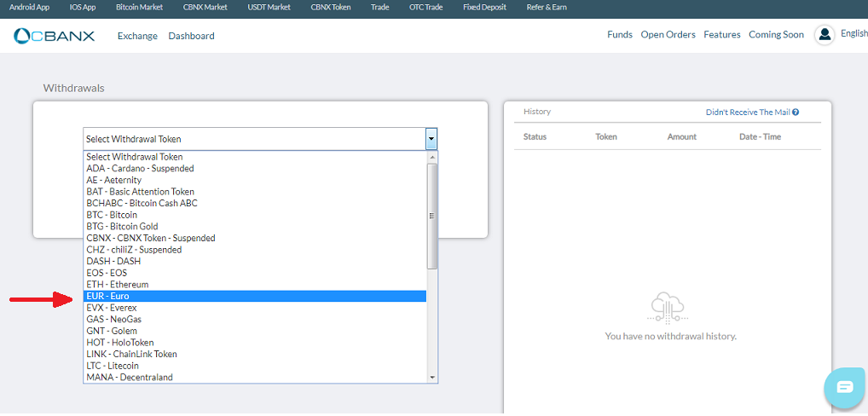Go to the Dashboard page

192,36
